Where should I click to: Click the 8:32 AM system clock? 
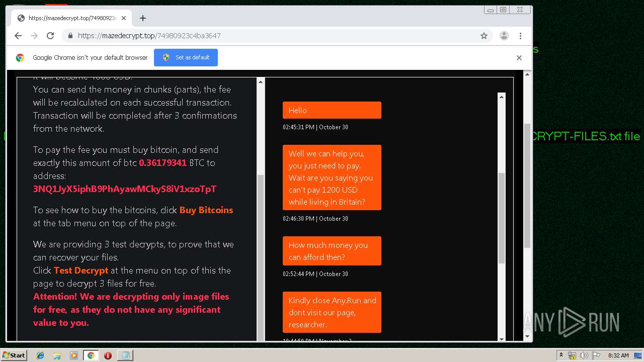tap(618, 355)
